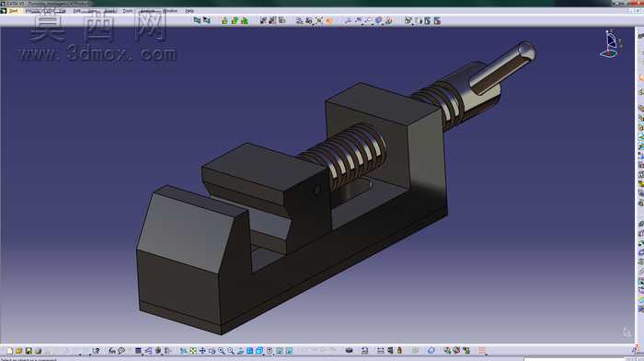Click the blue ring icon in bottom toolbar
644x361 pixels.
point(431,351)
